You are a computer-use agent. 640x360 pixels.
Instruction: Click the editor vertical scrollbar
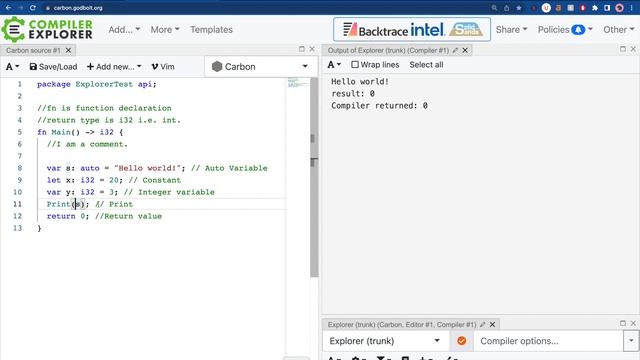[314, 178]
